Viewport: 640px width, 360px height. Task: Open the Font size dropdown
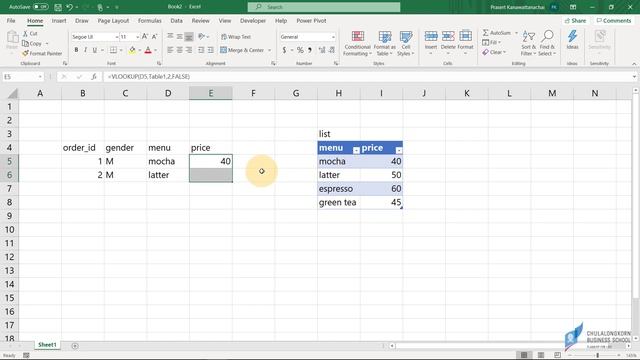(x=137, y=37)
